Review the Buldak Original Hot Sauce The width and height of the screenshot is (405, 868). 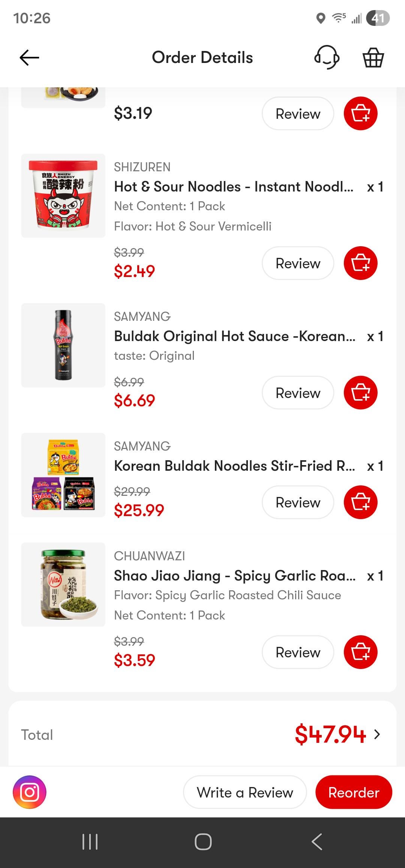click(x=298, y=393)
